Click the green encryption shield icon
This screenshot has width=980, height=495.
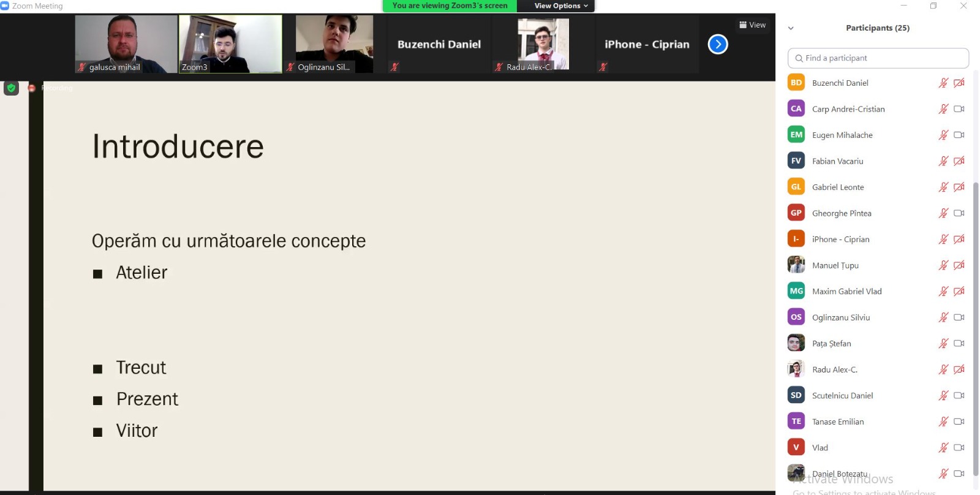click(11, 88)
